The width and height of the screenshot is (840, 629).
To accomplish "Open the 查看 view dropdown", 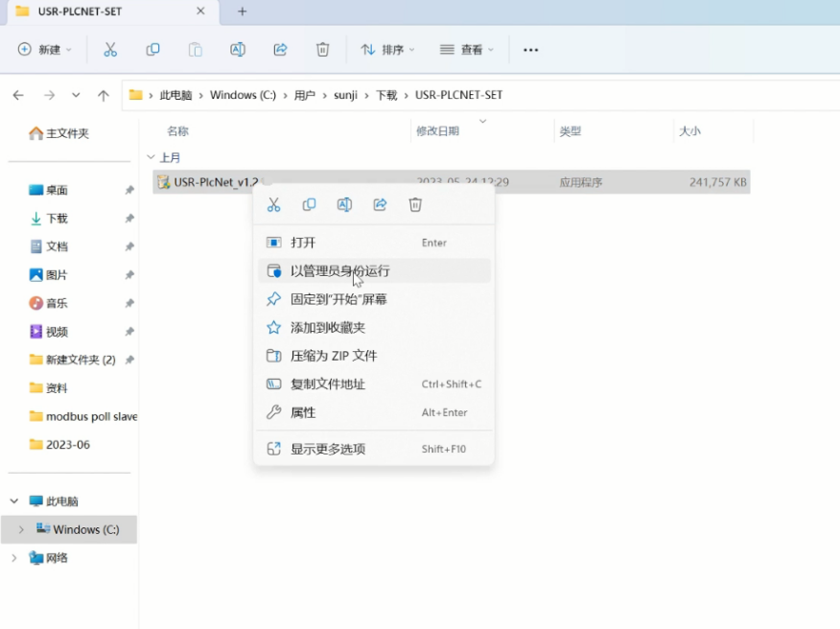I will [x=466, y=50].
